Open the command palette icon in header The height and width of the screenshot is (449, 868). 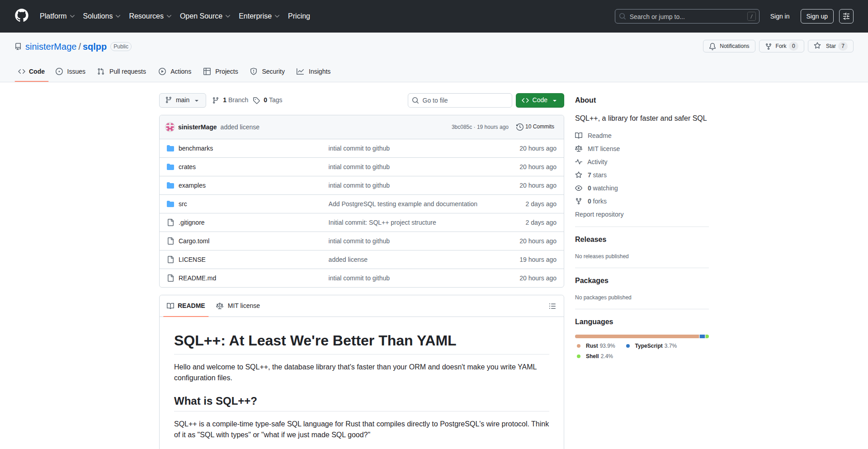point(846,16)
